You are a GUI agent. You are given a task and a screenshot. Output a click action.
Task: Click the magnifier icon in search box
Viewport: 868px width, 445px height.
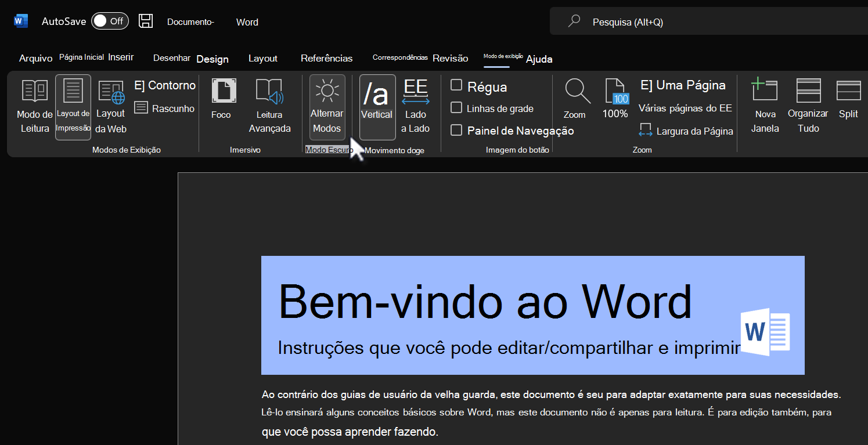(x=574, y=21)
